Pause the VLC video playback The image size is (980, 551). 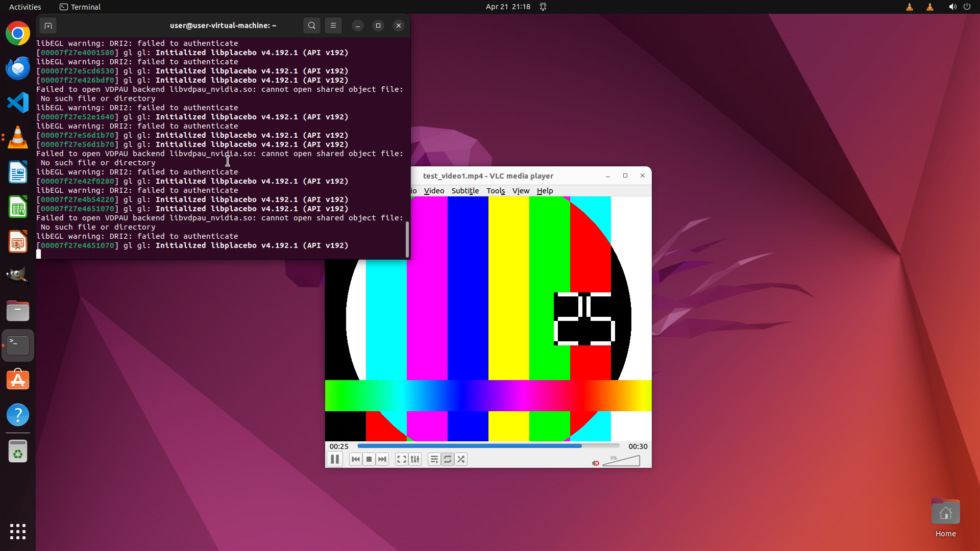point(335,459)
